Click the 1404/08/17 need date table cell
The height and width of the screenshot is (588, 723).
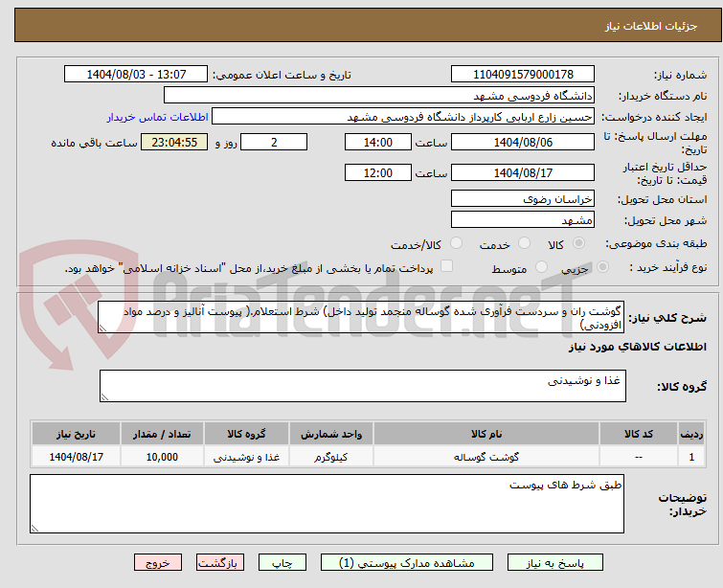76,457
